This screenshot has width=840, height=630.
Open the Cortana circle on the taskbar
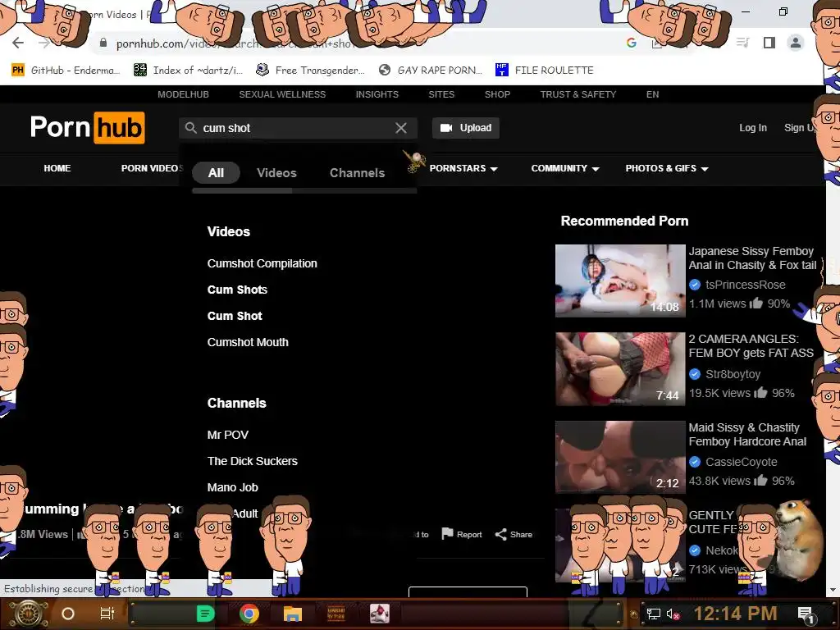[x=68, y=614]
